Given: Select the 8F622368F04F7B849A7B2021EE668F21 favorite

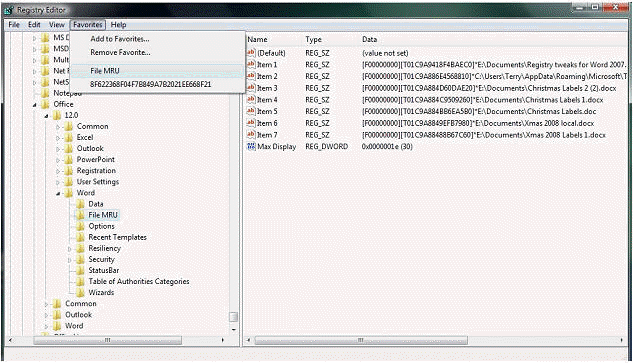Looking at the screenshot, I should (157, 84).
